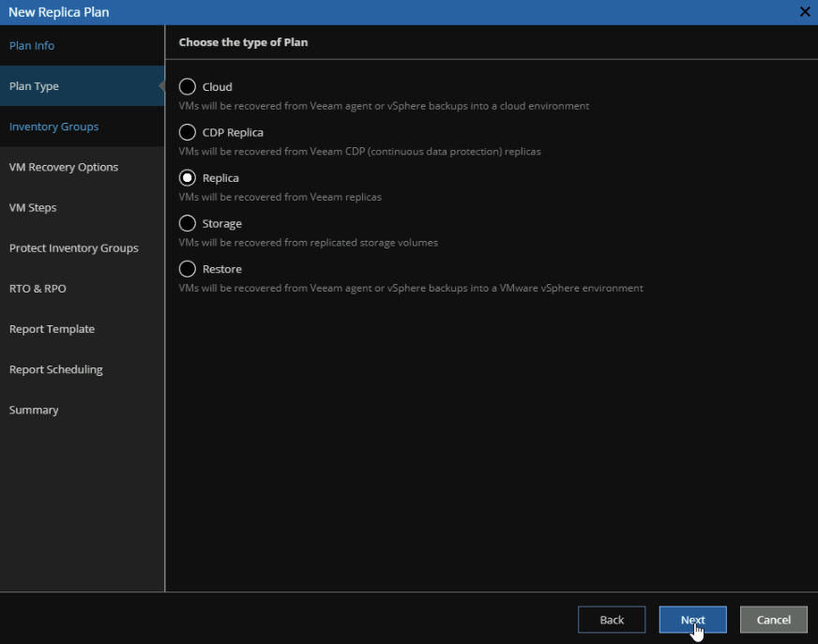Click the 'Choose the type of Plan' heading

[243, 42]
